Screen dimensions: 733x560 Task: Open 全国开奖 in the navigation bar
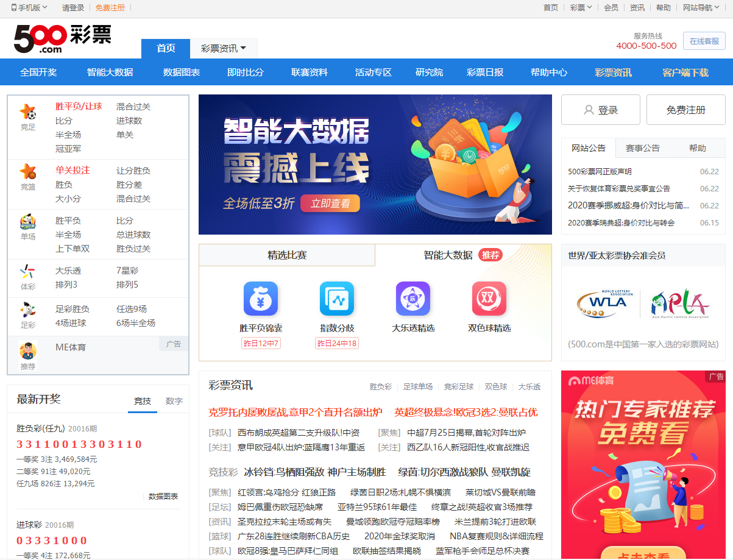[x=38, y=72]
